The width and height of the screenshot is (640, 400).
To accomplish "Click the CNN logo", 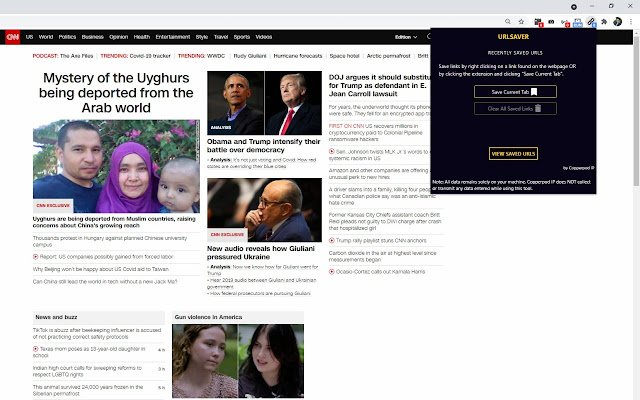I will (13, 37).
